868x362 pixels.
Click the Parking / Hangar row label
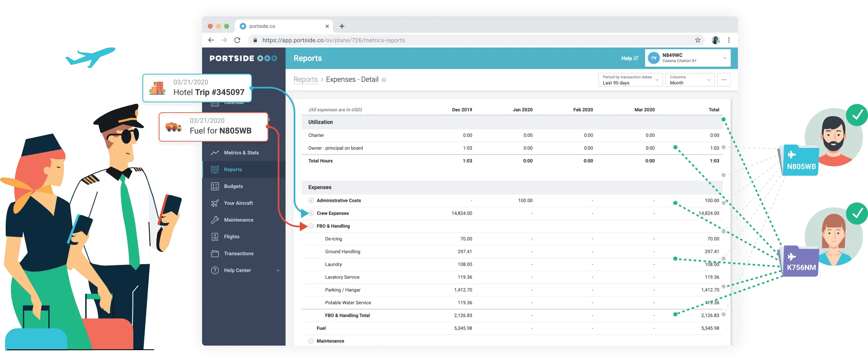point(342,290)
